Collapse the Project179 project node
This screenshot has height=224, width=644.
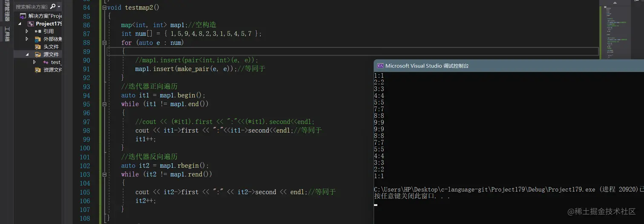pyautogui.click(x=20, y=24)
